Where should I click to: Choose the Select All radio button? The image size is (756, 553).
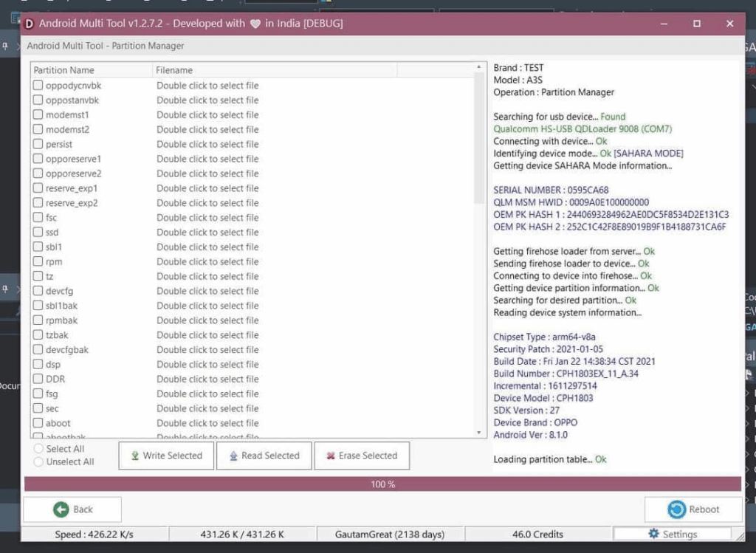pyautogui.click(x=38, y=449)
